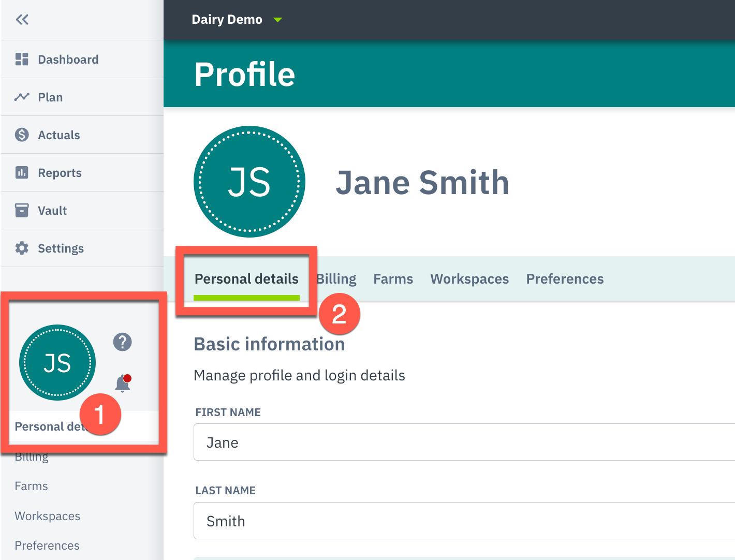Click the First Name input field
The image size is (735, 560).
[362, 442]
